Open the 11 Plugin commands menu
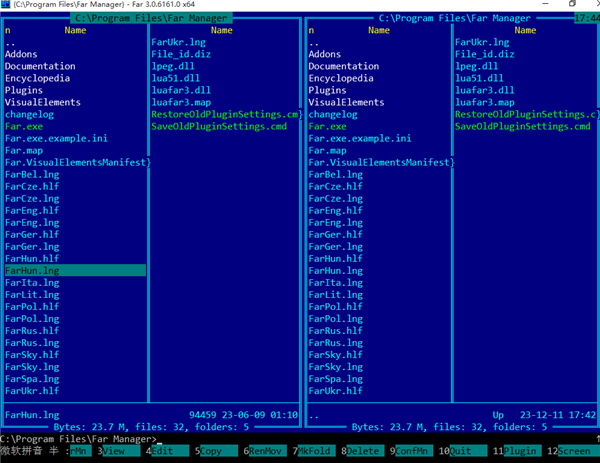600x463 pixels. coord(519,451)
